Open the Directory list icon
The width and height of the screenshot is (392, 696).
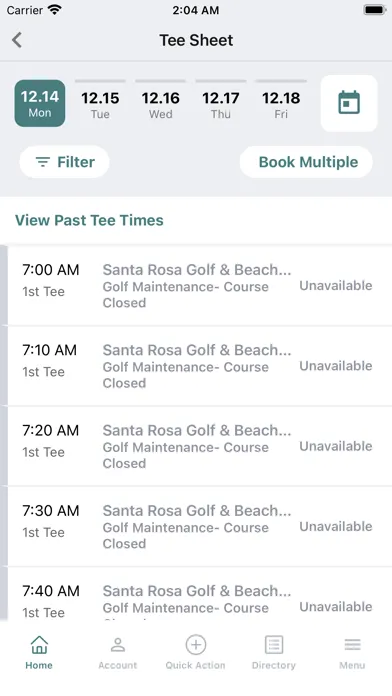(274, 645)
